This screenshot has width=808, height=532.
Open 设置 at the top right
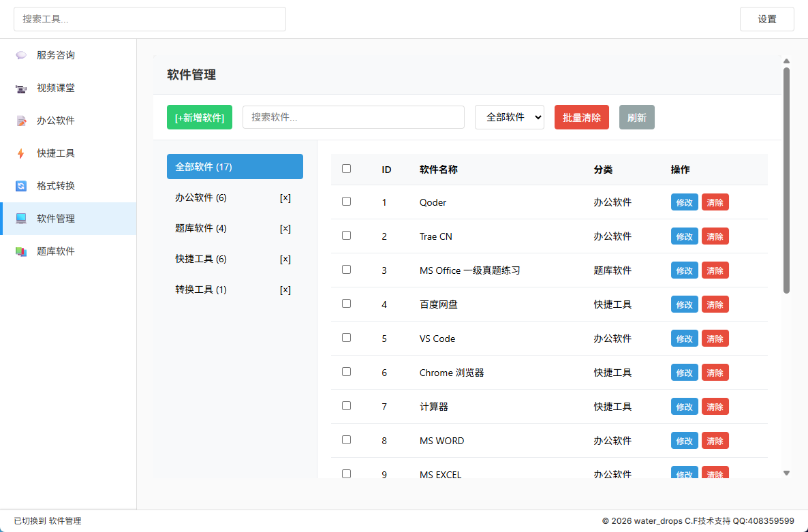coord(766,19)
